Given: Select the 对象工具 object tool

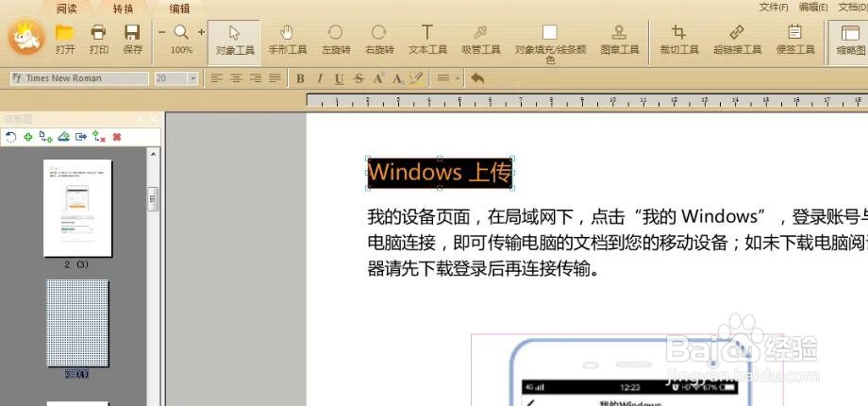Looking at the screenshot, I should coord(235,41).
